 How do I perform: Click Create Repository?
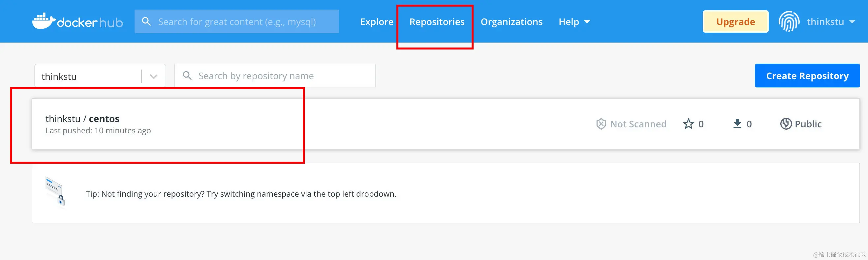tap(807, 76)
